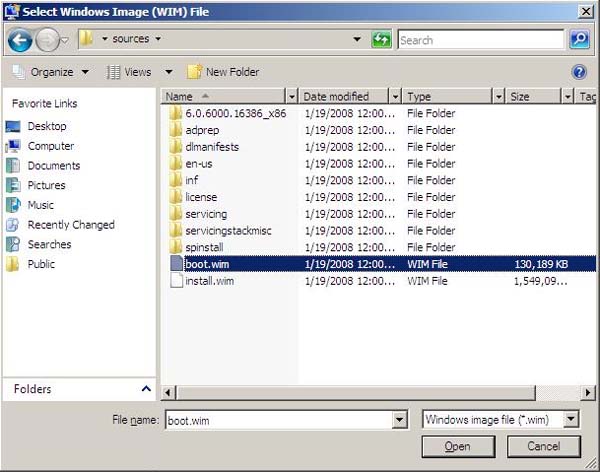600x472 pixels.
Task: Select the servicingstackmisc folder icon
Action: tap(176, 230)
